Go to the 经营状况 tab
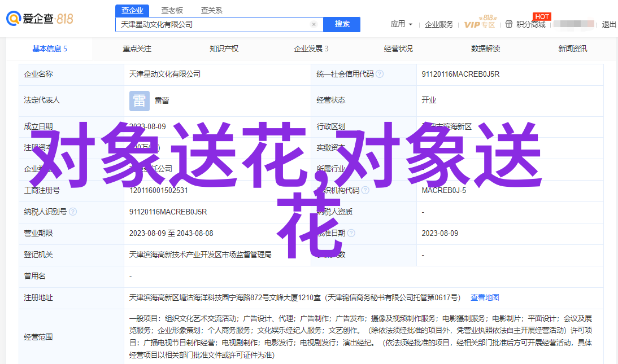This screenshot has height=364, width=618. coord(398,49)
